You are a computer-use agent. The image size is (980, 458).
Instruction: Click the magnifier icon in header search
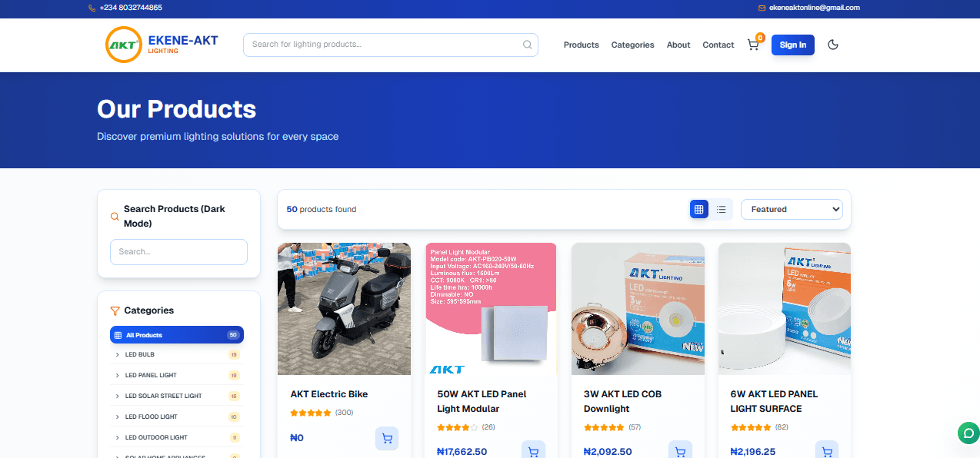(527, 45)
